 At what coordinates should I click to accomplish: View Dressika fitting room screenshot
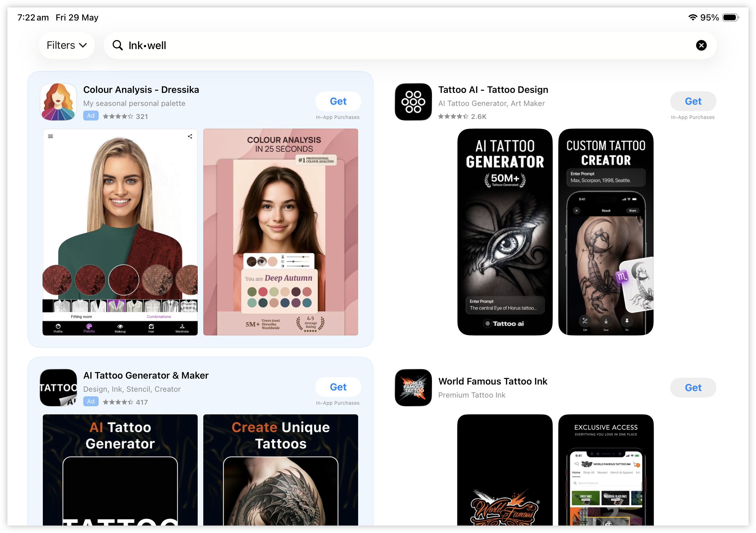pyautogui.click(x=120, y=232)
